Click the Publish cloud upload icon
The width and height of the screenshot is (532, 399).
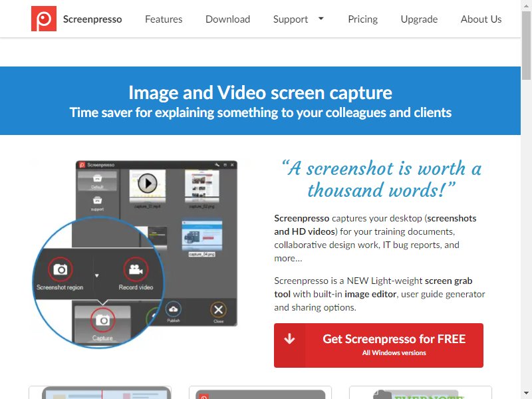point(174,309)
